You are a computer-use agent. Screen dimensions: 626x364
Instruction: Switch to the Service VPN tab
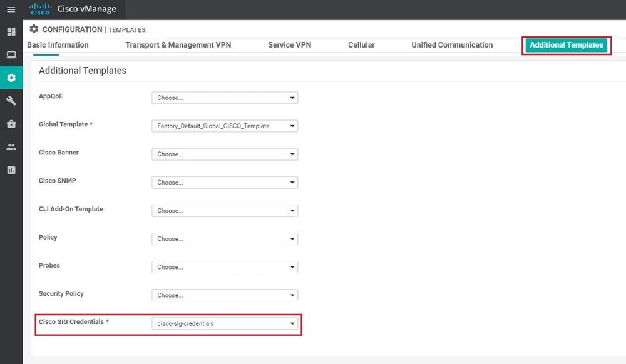point(289,45)
